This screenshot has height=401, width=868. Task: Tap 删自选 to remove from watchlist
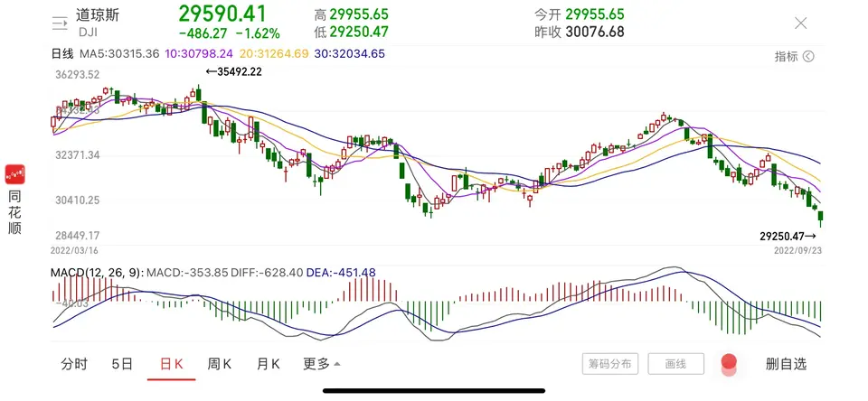(x=786, y=364)
